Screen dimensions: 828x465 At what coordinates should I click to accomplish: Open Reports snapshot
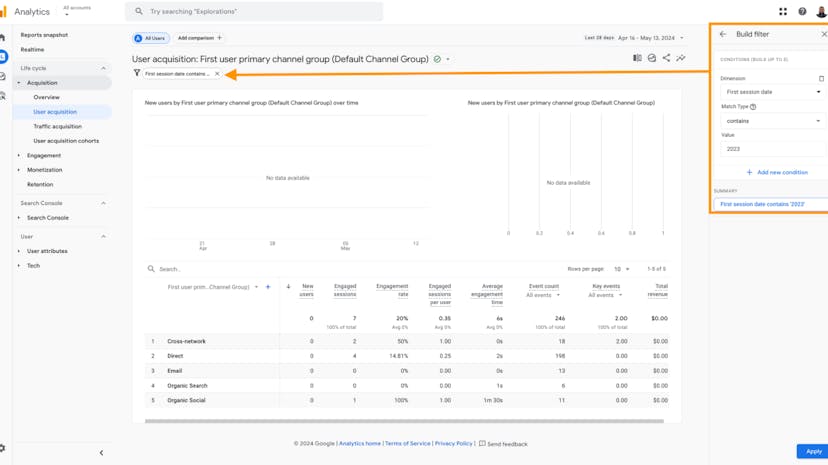pyautogui.click(x=44, y=35)
